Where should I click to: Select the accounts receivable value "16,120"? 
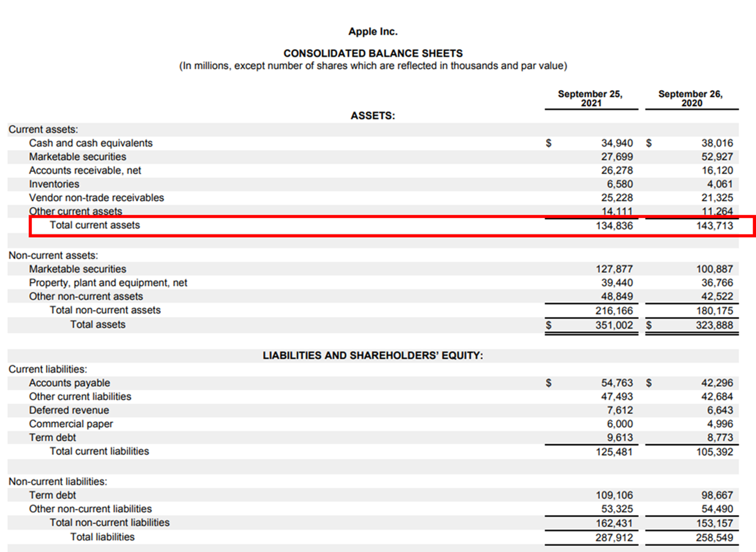717,171
